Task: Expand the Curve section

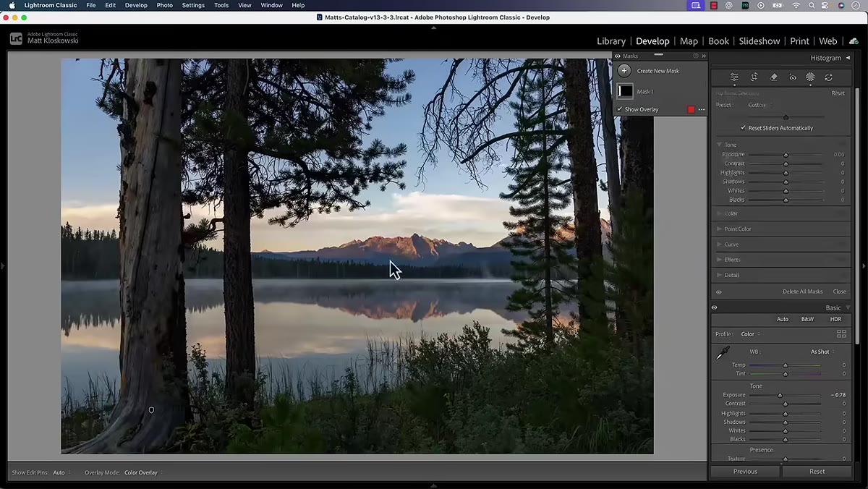Action: click(x=720, y=244)
